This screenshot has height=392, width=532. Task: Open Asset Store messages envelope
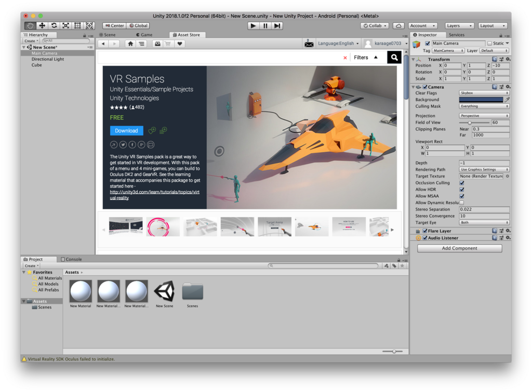(309, 44)
